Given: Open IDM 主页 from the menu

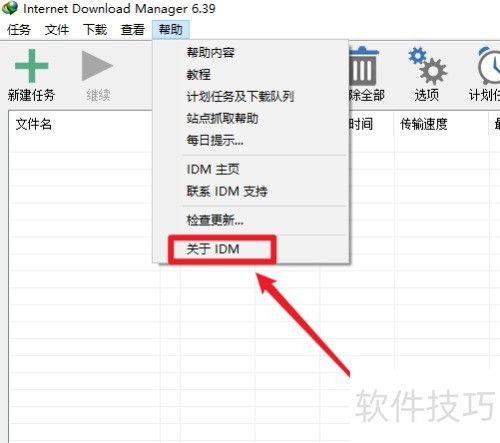Looking at the screenshot, I should coord(251,169).
